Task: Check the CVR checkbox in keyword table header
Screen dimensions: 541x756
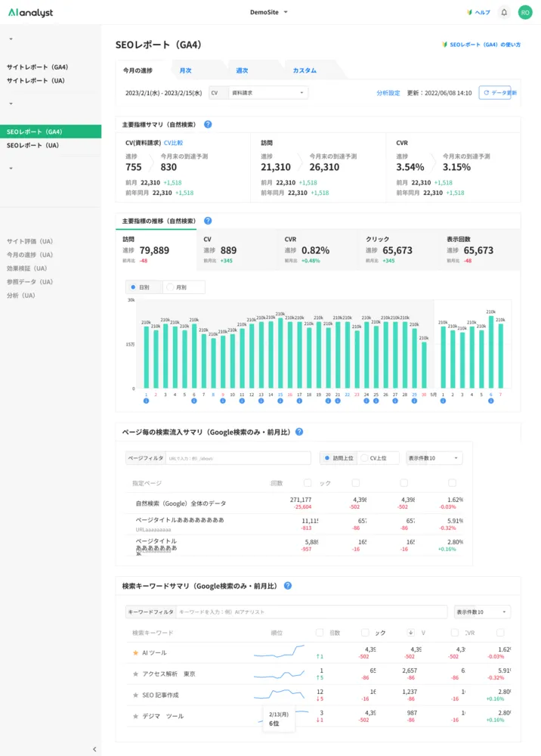Action: tap(454, 633)
